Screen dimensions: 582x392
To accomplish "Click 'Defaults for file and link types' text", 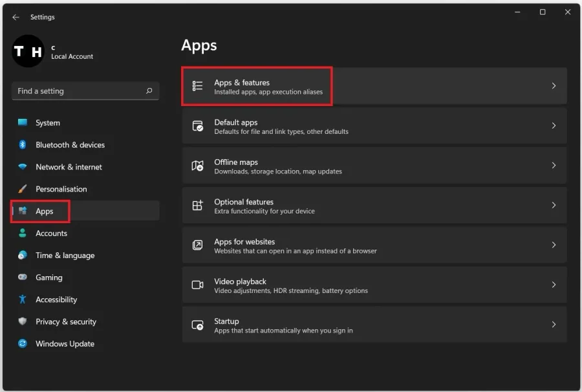I will coord(281,131).
